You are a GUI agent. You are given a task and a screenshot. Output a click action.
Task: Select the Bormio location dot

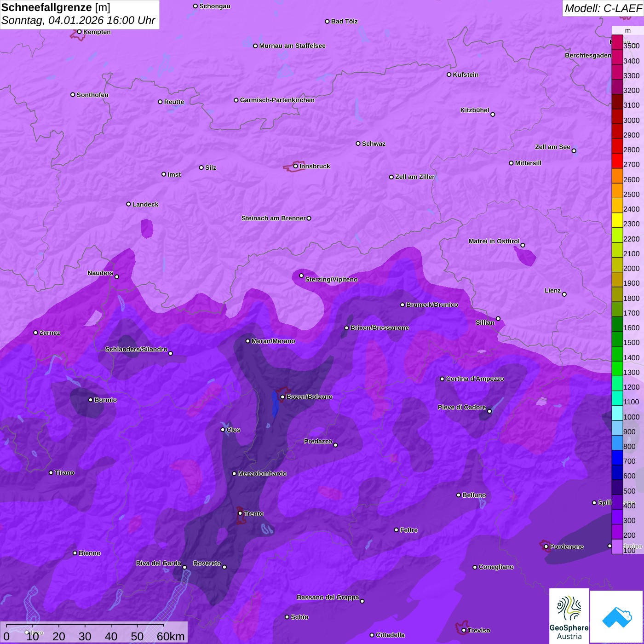point(91,400)
